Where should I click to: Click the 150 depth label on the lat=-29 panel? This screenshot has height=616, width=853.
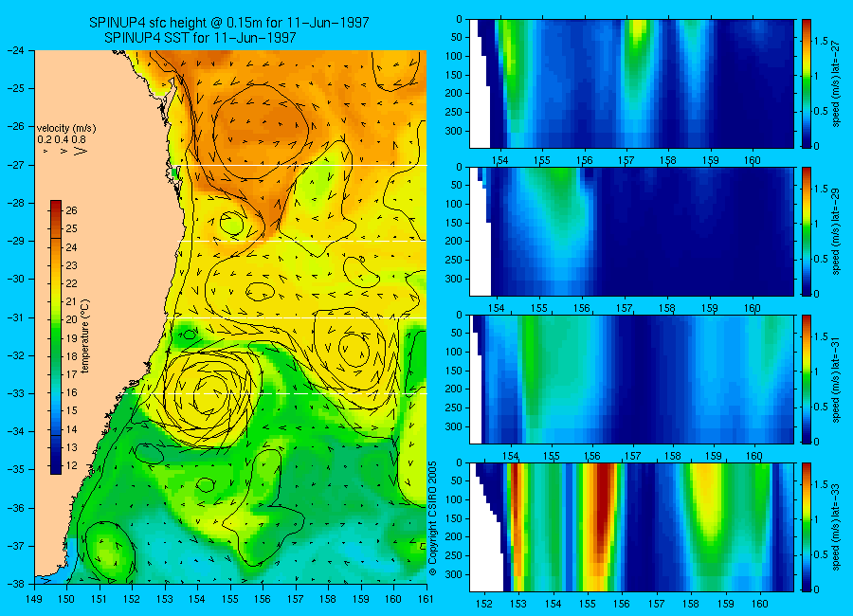coord(454,223)
